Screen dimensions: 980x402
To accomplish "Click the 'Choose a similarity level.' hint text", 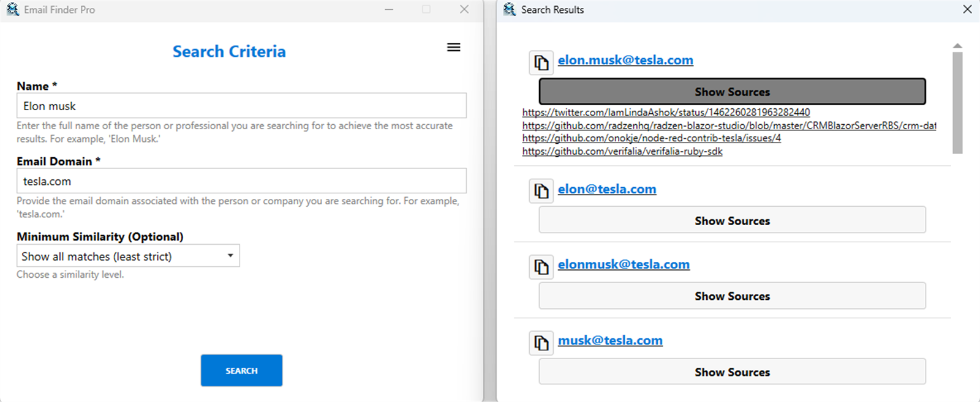I will 70,275.
